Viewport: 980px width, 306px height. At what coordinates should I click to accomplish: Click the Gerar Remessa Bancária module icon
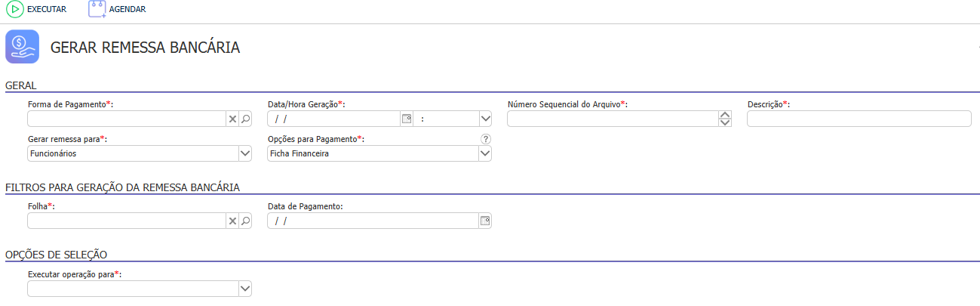(22, 47)
